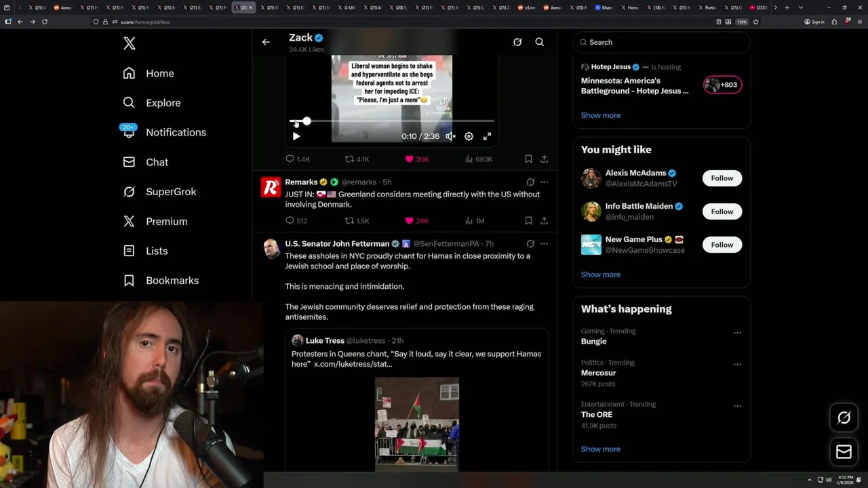The width and height of the screenshot is (868, 488).
Task: Open the Remarks account name link
Action: [x=301, y=182]
